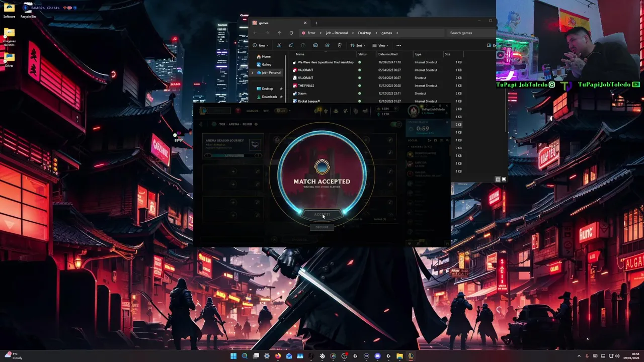The image size is (644, 362).
Task: Expand chevron after games breadcrumb
Action: pos(397,33)
